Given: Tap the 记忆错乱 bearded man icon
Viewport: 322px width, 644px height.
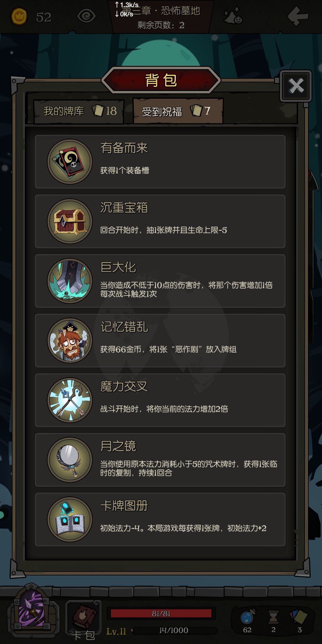Looking at the screenshot, I should coord(70,340).
